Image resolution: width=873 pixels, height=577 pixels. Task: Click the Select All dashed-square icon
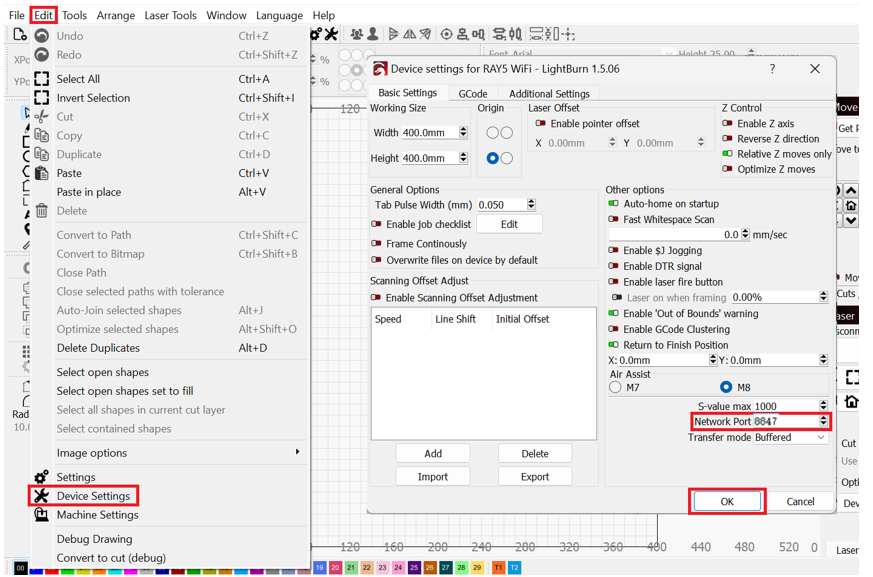41,79
